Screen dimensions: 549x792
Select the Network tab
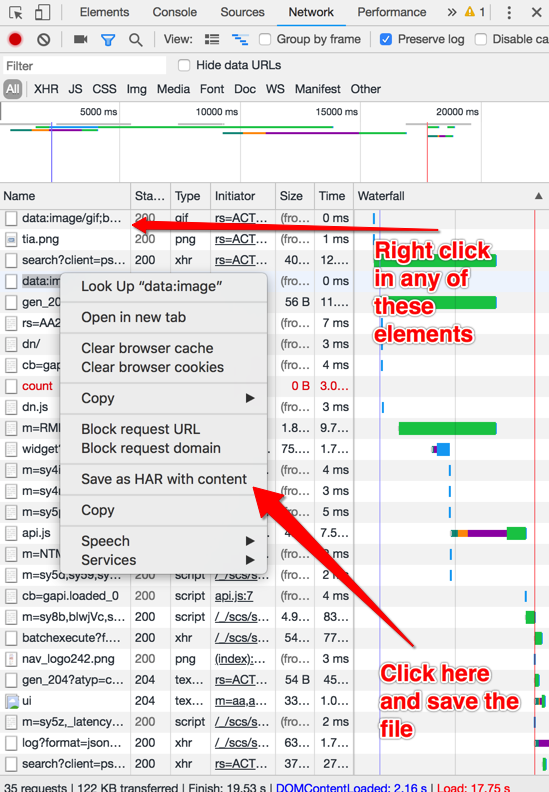point(311,12)
